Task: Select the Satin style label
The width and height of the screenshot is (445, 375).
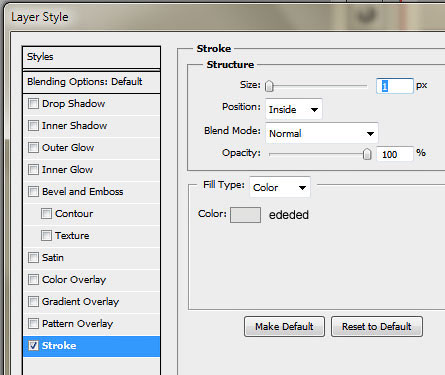Action: click(53, 258)
